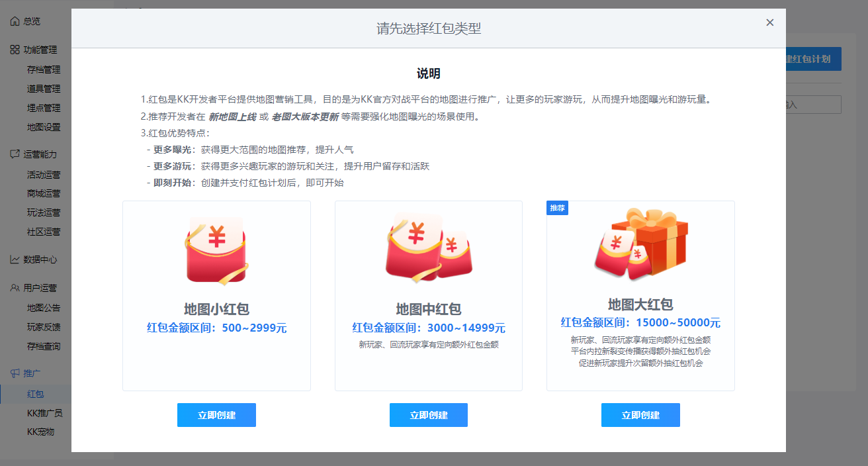Click the 推广 megaphone icon
This screenshot has height=466, width=868.
pyautogui.click(x=15, y=373)
